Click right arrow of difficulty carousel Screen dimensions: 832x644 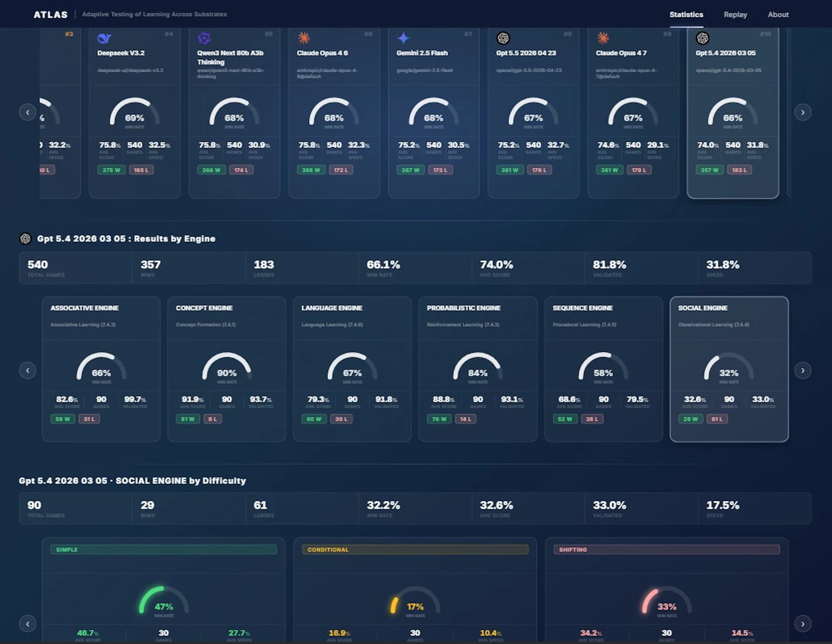click(802, 624)
